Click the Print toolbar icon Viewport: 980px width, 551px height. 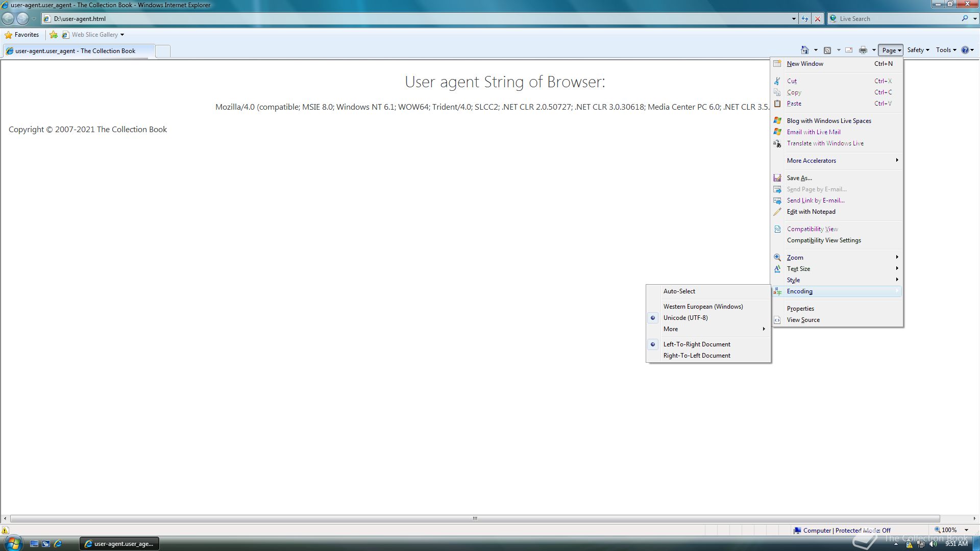pos(863,50)
